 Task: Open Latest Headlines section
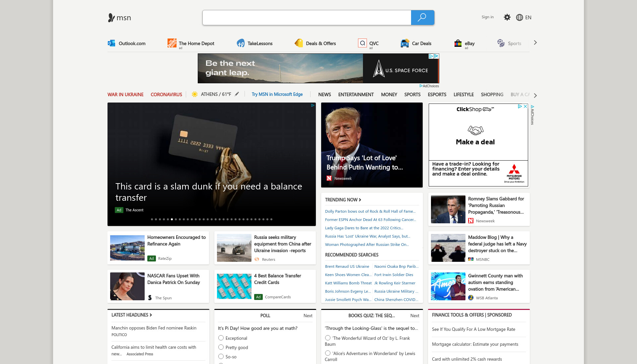[x=132, y=315]
